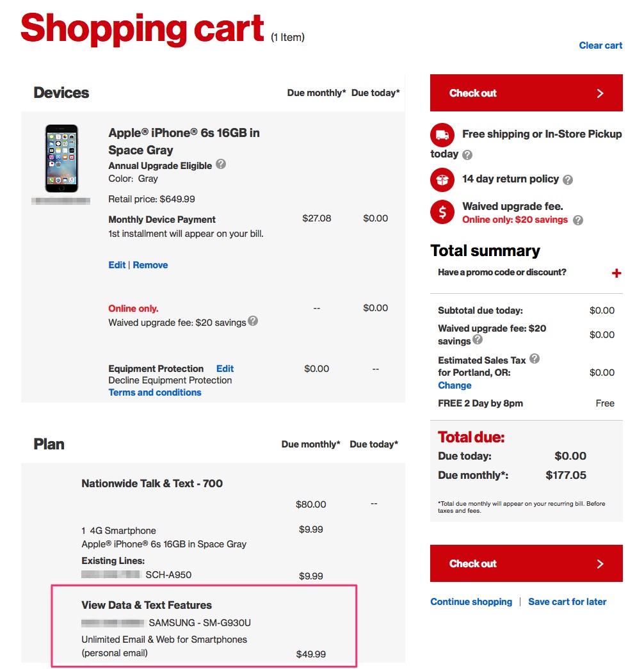Click help icon beside device waived upgrade fee

[x=253, y=321]
